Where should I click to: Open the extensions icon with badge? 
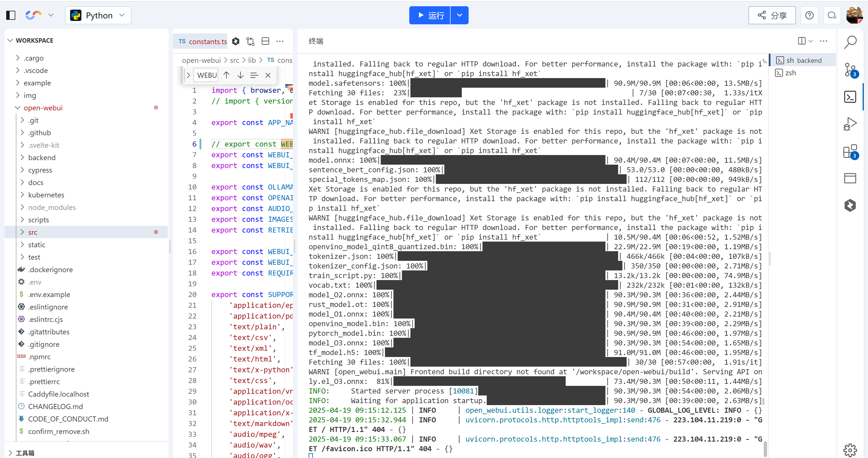click(x=850, y=151)
